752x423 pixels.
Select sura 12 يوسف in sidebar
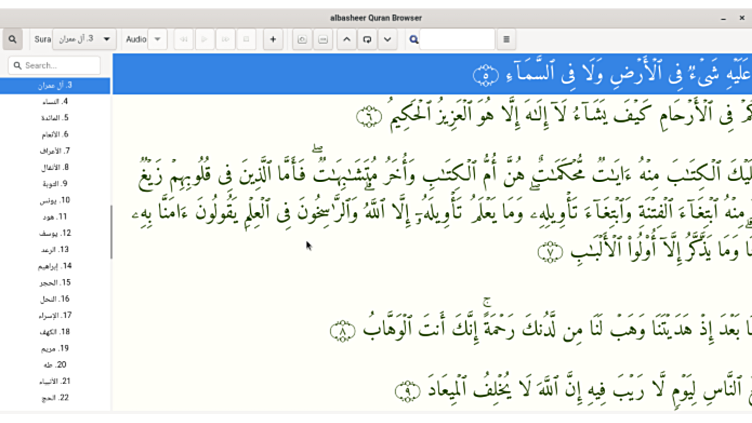point(55,233)
